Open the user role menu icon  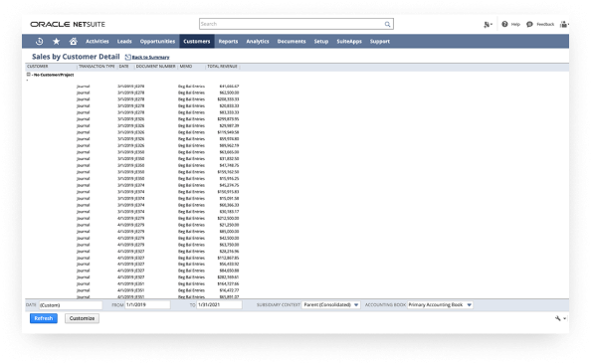click(x=564, y=24)
